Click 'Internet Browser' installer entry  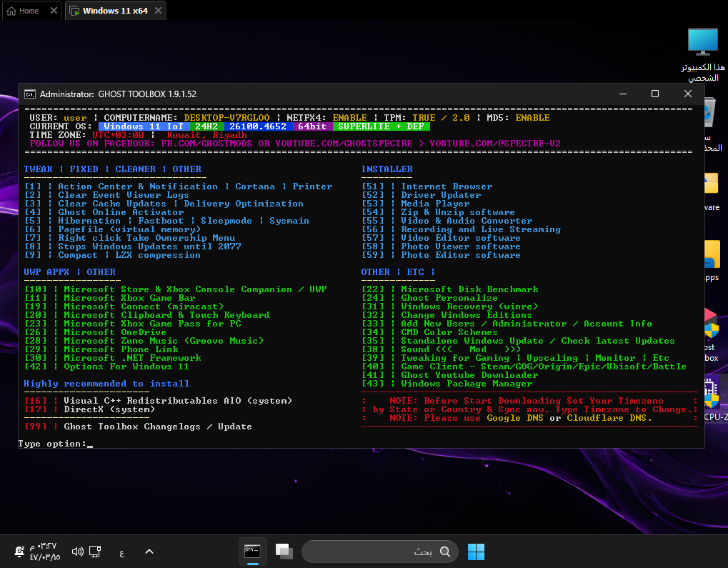(427, 186)
